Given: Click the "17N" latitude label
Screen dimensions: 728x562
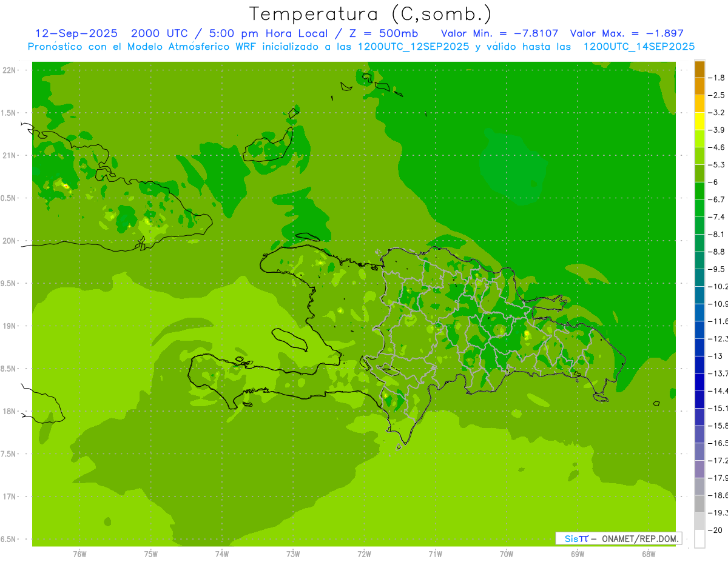Looking at the screenshot, I should click(9, 497).
